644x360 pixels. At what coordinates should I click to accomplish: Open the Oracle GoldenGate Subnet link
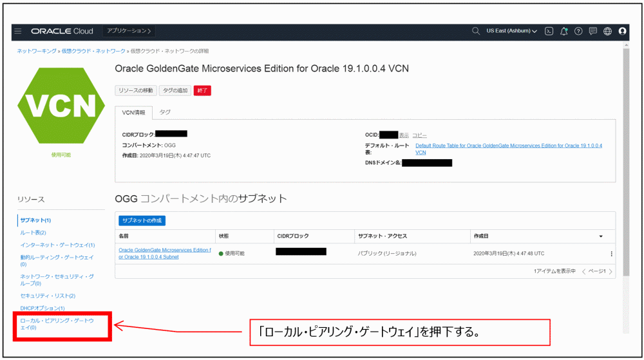(x=165, y=253)
